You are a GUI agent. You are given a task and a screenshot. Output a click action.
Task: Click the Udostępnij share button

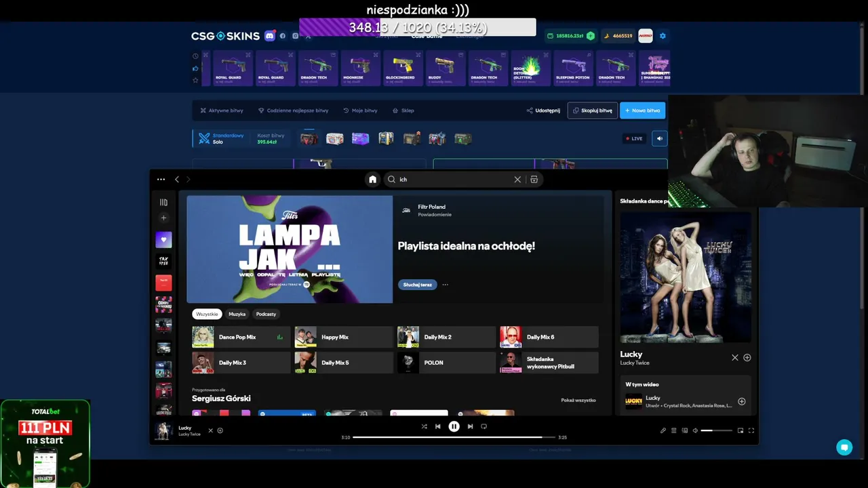544,110
